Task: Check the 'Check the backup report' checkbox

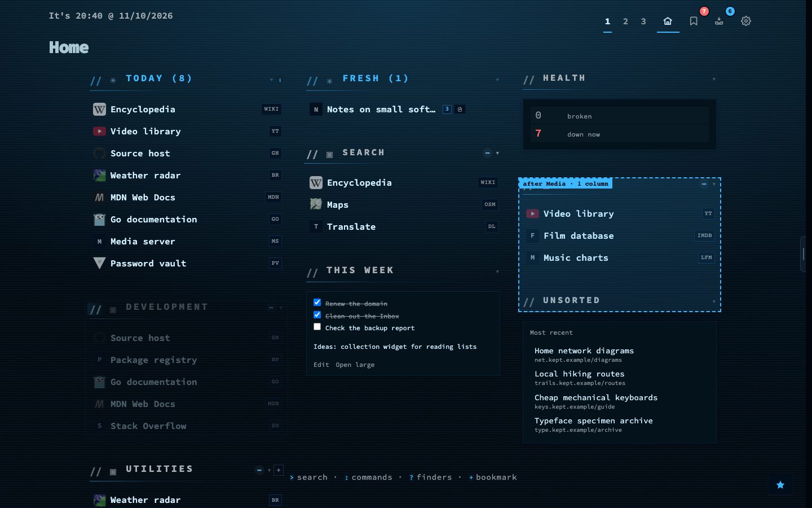Action: coord(317,327)
